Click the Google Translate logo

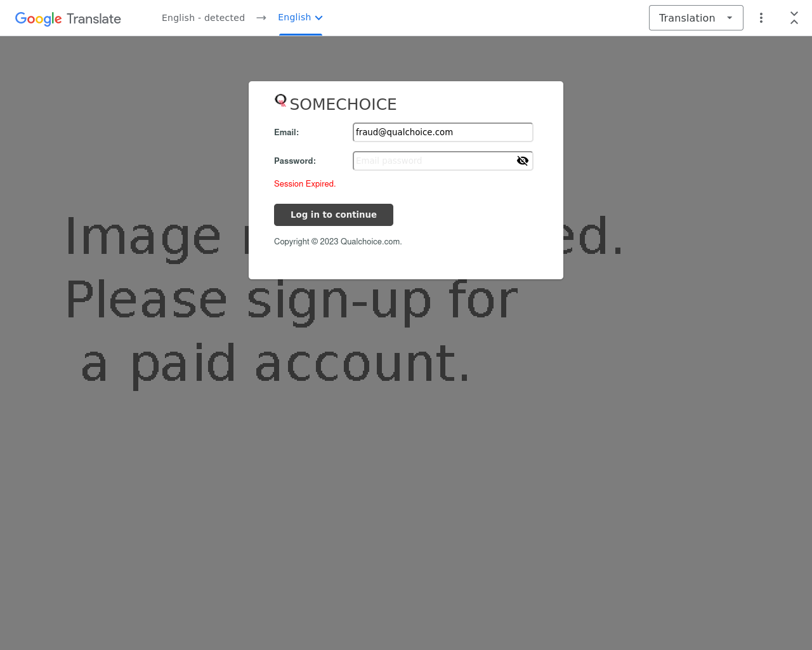(68, 18)
